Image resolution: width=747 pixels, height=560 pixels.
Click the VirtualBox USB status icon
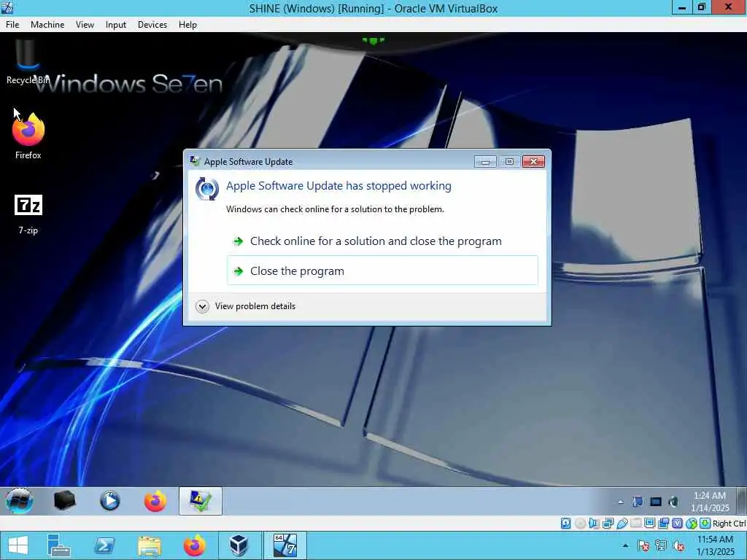[x=622, y=524]
